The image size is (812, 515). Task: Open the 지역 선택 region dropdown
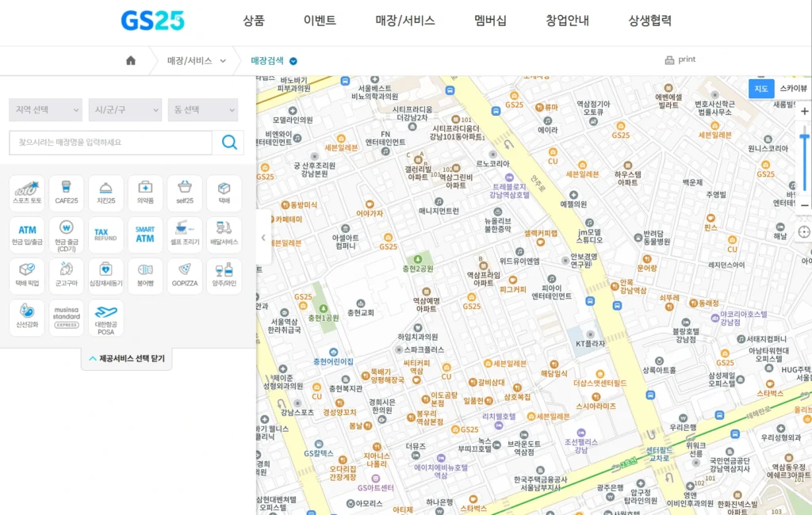45,109
